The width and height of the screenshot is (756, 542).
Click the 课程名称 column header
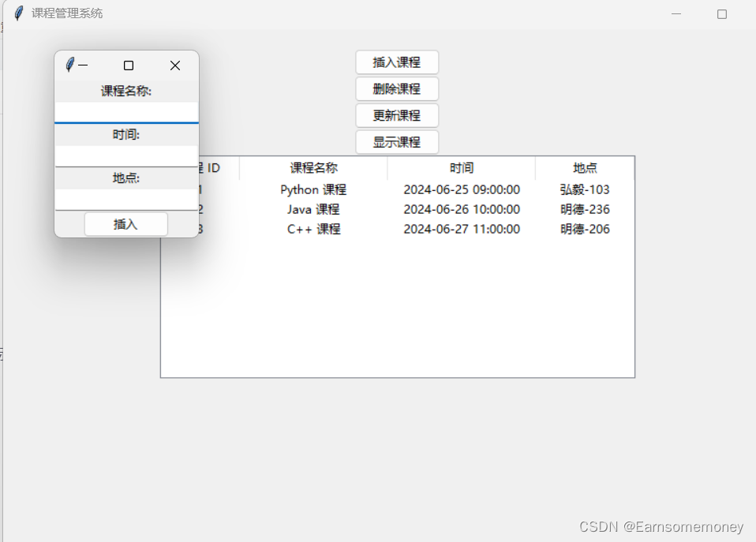point(313,167)
